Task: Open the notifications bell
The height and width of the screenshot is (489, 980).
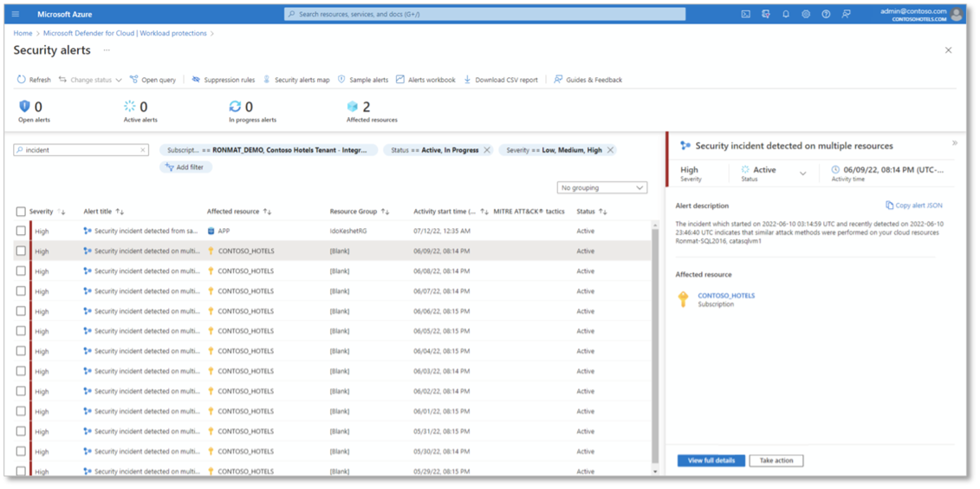Action: [786, 15]
